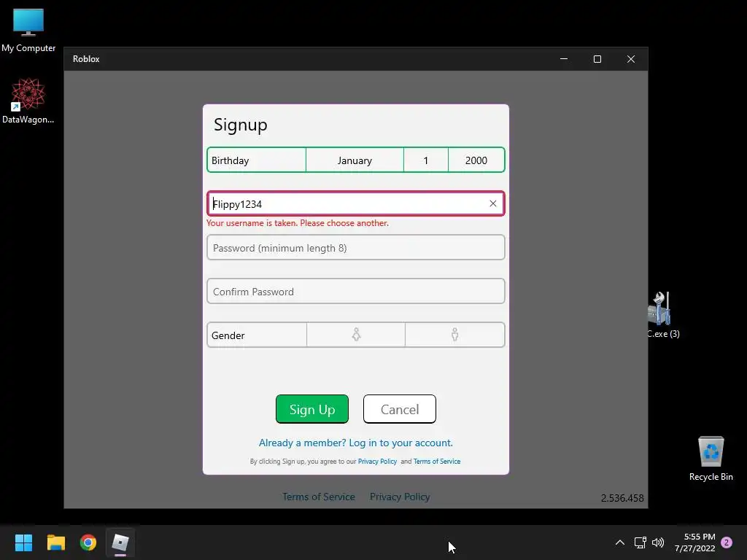Click the Signup heading text
The width and height of the screenshot is (747, 560).
tap(241, 125)
